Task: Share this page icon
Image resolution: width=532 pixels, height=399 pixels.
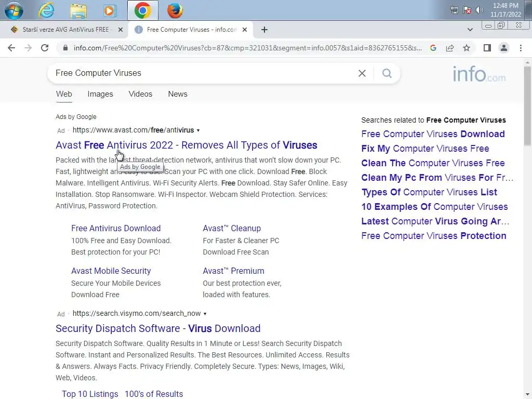Action: [x=450, y=48]
